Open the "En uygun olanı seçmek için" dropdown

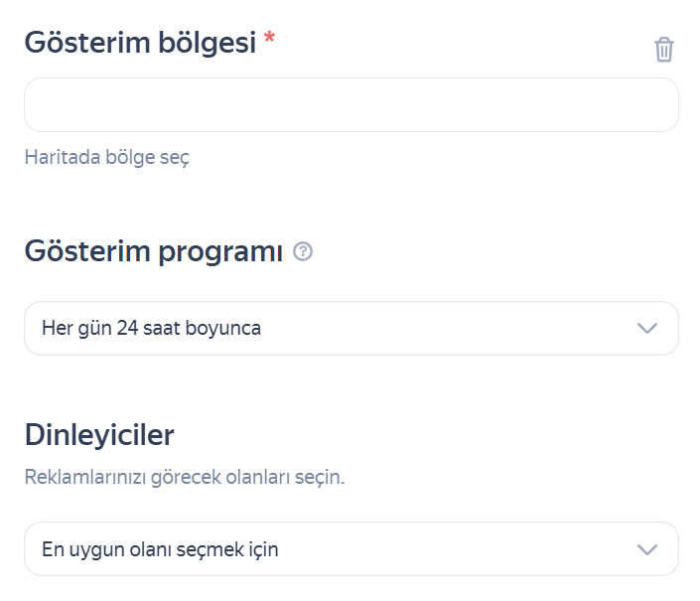pyautogui.click(x=350, y=549)
